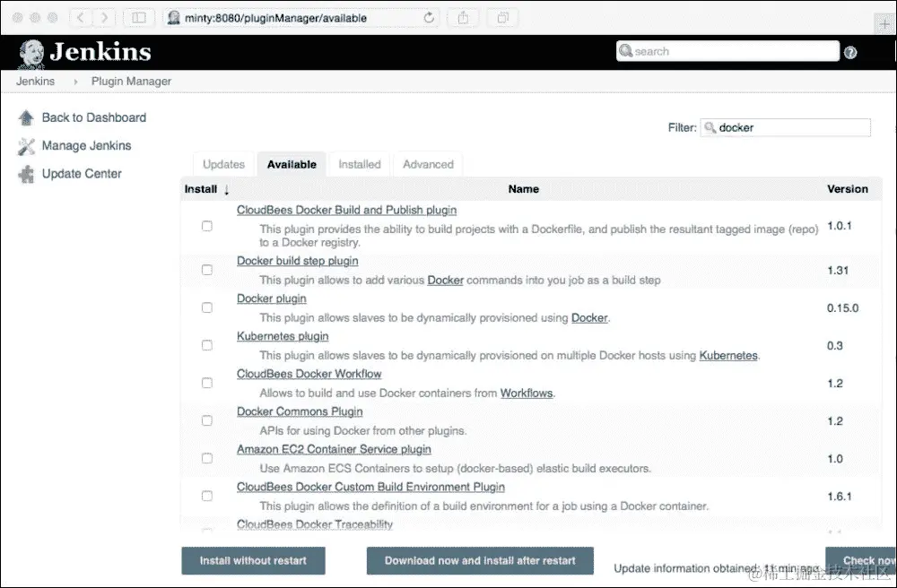Click version 0.15.0 cell

point(842,308)
